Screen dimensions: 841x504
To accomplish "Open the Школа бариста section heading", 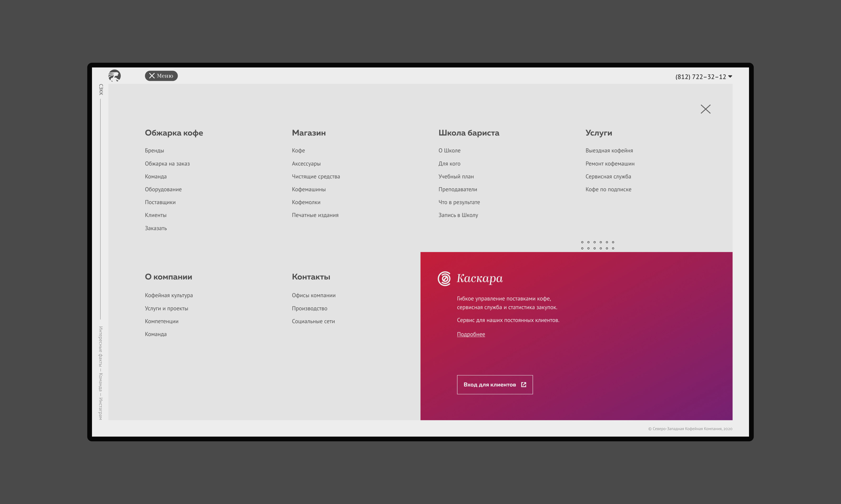I will (x=468, y=133).
